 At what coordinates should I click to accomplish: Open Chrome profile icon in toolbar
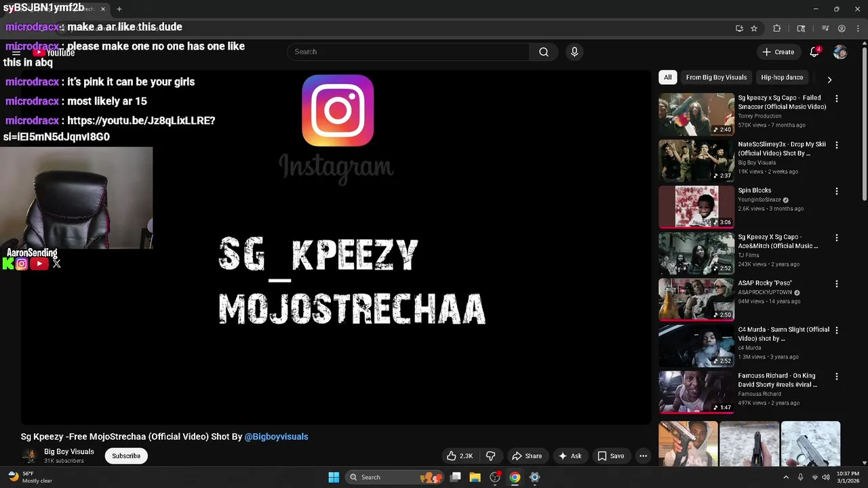coord(842,28)
